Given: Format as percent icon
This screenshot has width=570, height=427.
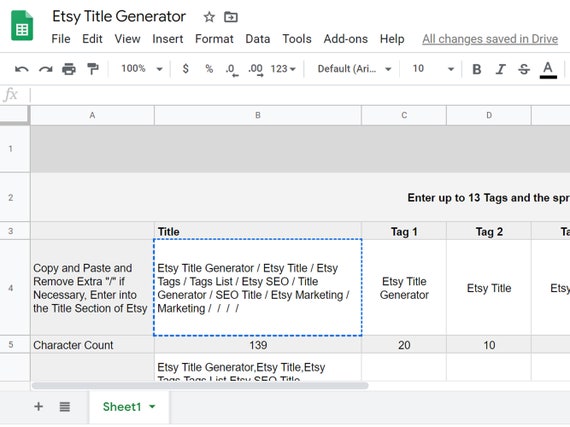Looking at the screenshot, I should point(209,69).
